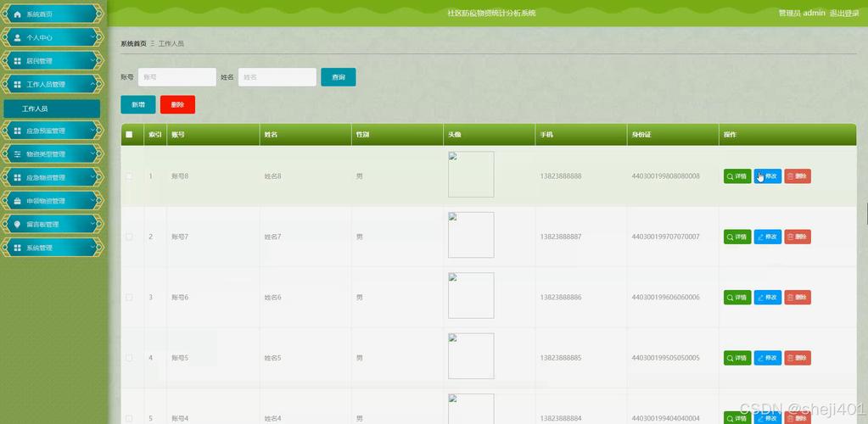Click ID number 440300199505050005

coord(666,358)
